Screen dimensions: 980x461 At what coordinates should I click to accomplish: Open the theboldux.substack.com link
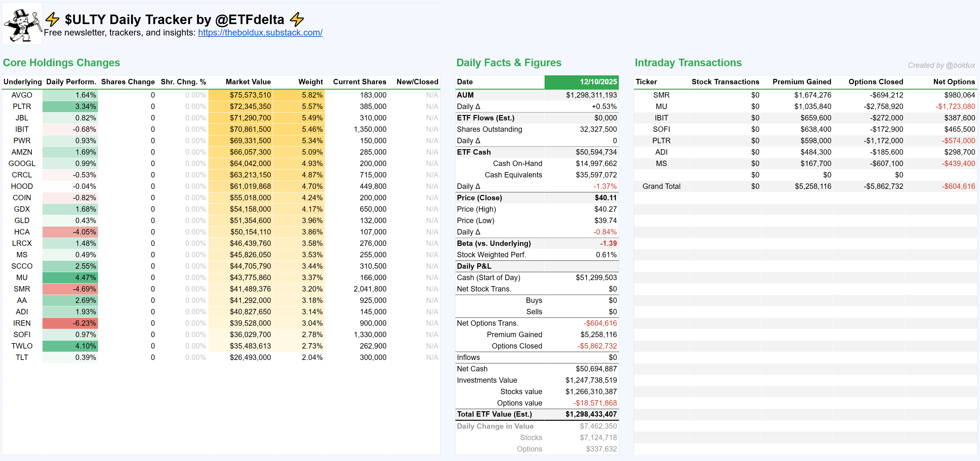click(x=260, y=33)
